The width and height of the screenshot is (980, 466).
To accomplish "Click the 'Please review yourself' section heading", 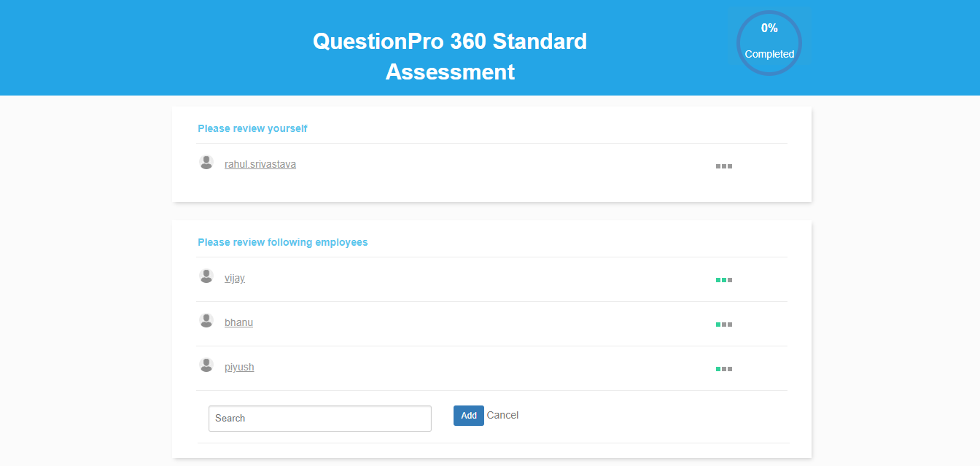I will 252,128.
